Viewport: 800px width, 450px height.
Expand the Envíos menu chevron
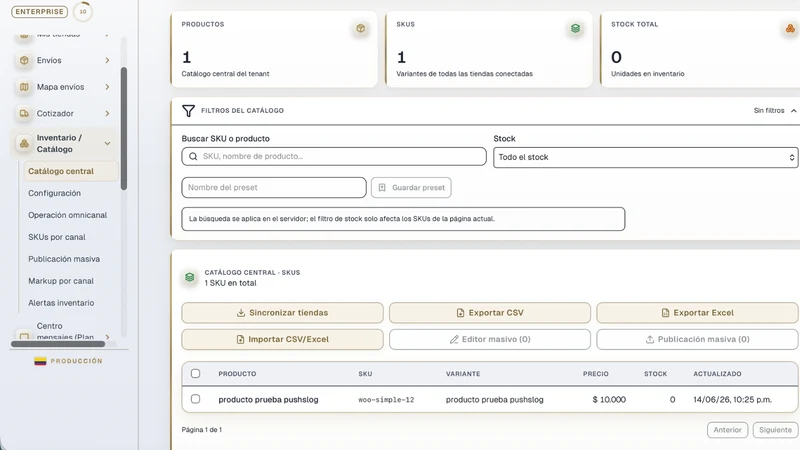(x=107, y=60)
